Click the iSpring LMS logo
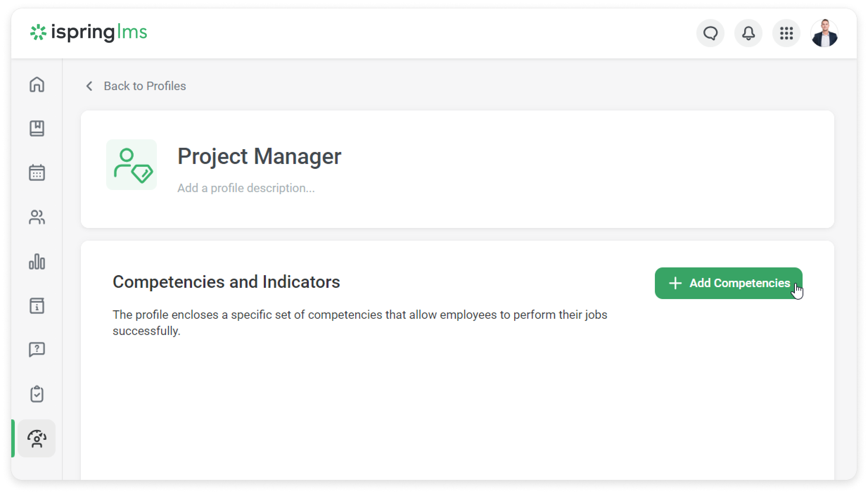The height and width of the screenshot is (494, 868). pyautogui.click(x=89, y=33)
